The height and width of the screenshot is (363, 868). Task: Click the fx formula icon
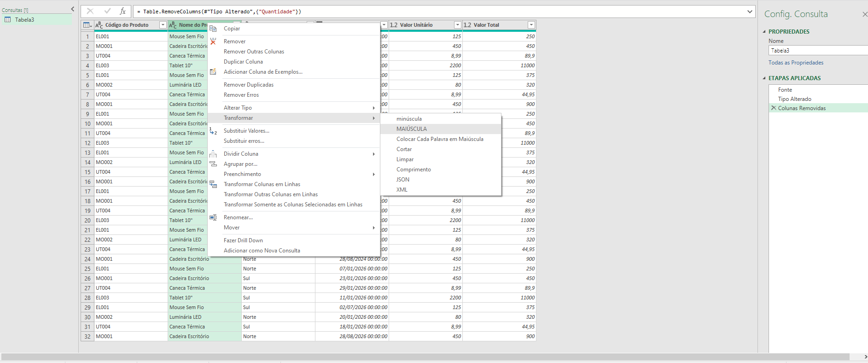point(122,12)
